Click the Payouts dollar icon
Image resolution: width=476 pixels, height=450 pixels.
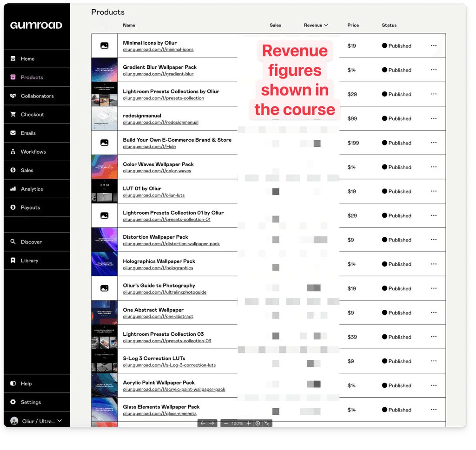click(x=13, y=208)
